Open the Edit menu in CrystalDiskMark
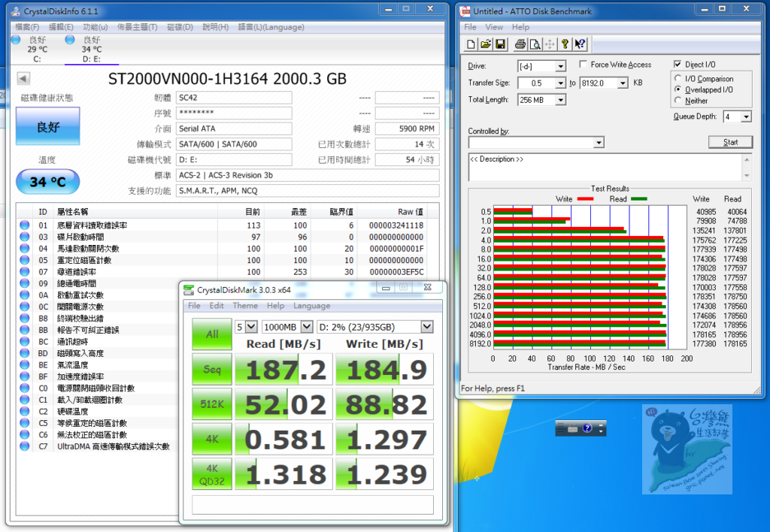The height and width of the screenshot is (532, 770). 217,306
